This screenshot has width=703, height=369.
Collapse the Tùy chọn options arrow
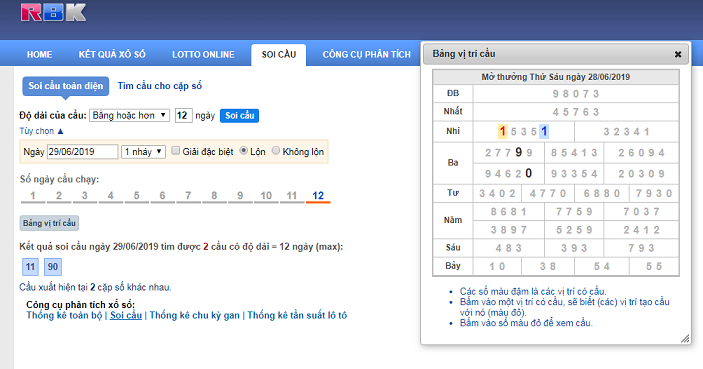click(x=61, y=131)
